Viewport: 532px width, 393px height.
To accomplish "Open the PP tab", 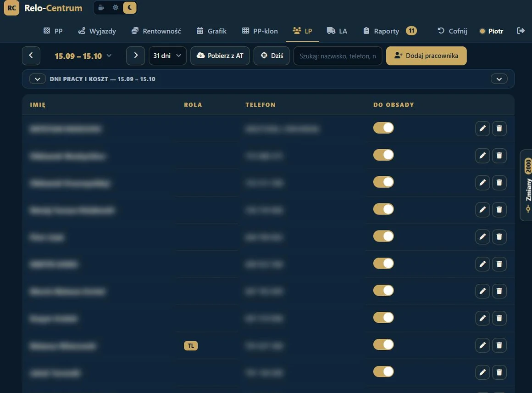I will tap(53, 31).
